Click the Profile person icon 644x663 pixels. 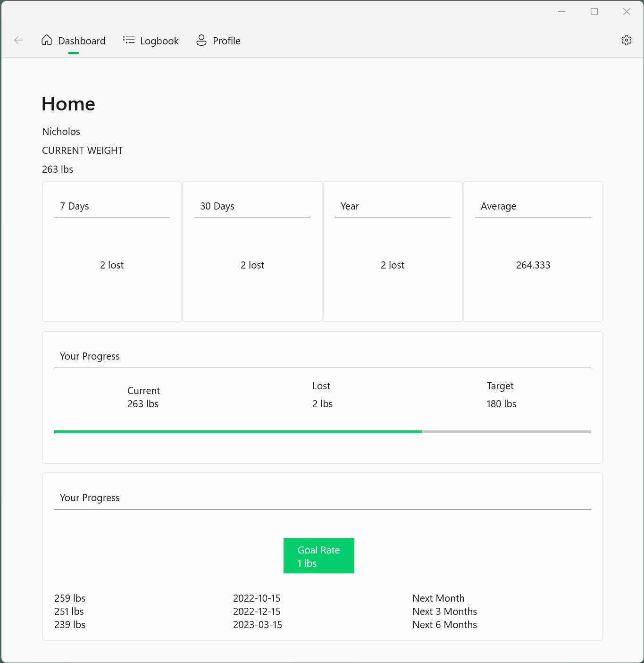point(201,40)
